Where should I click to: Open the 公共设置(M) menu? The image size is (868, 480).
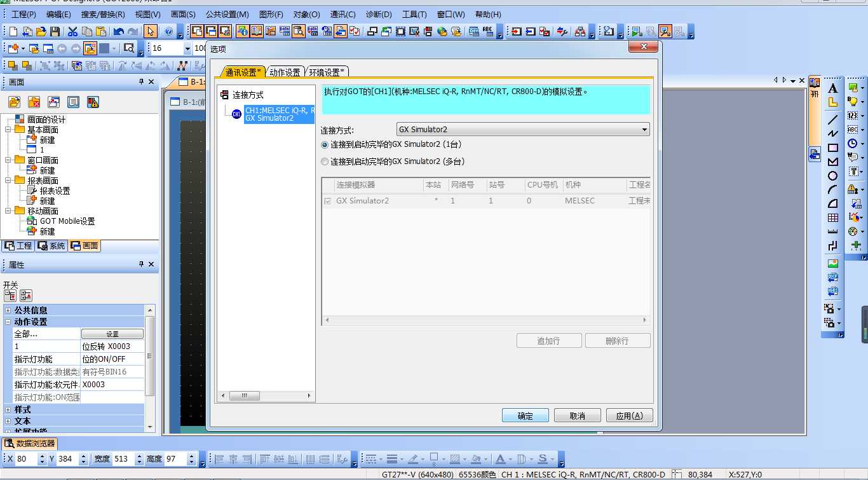click(227, 14)
